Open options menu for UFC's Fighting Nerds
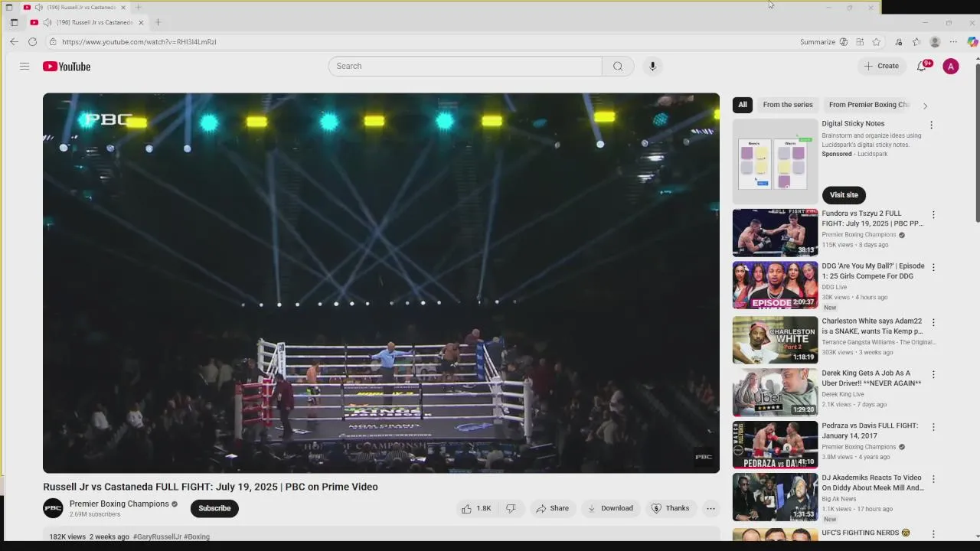Image resolution: width=980 pixels, height=551 pixels. click(x=933, y=533)
